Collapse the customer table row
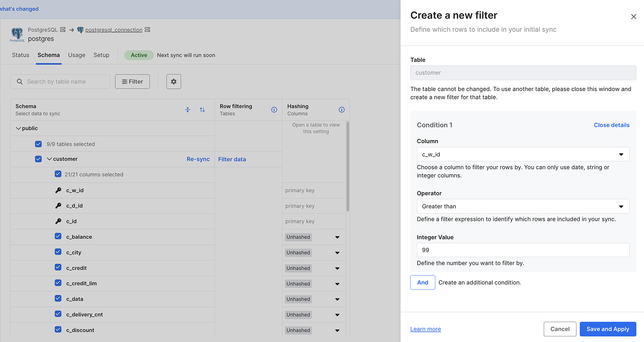644x342 pixels. click(50, 159)
